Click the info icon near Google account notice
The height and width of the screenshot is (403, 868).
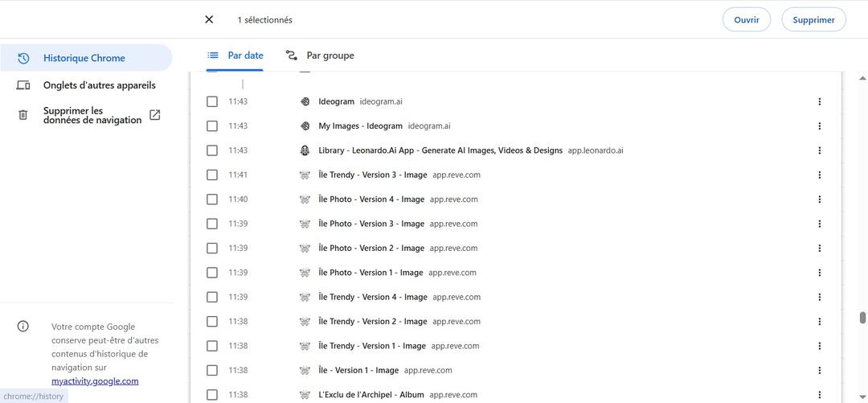pyautogui.click(x=23, y=327)
